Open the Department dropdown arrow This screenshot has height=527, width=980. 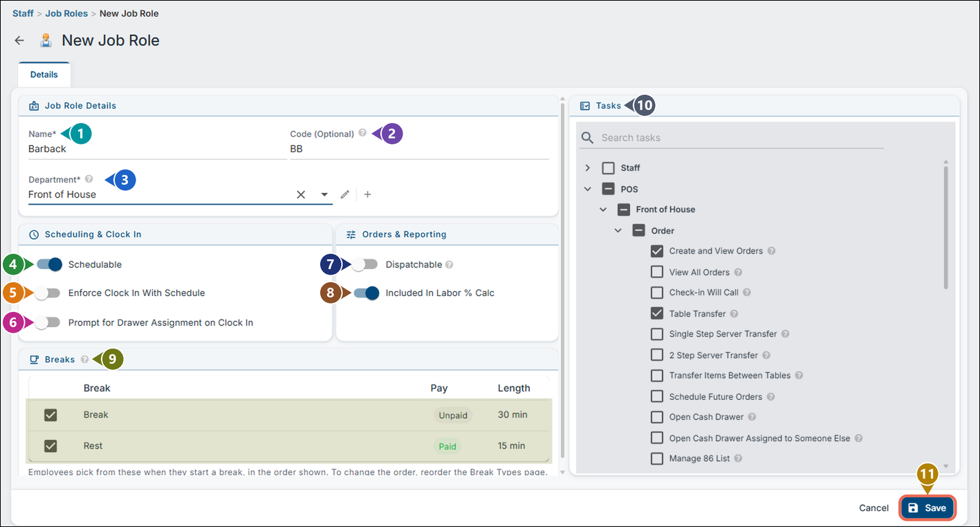click(x=324, y=194)
